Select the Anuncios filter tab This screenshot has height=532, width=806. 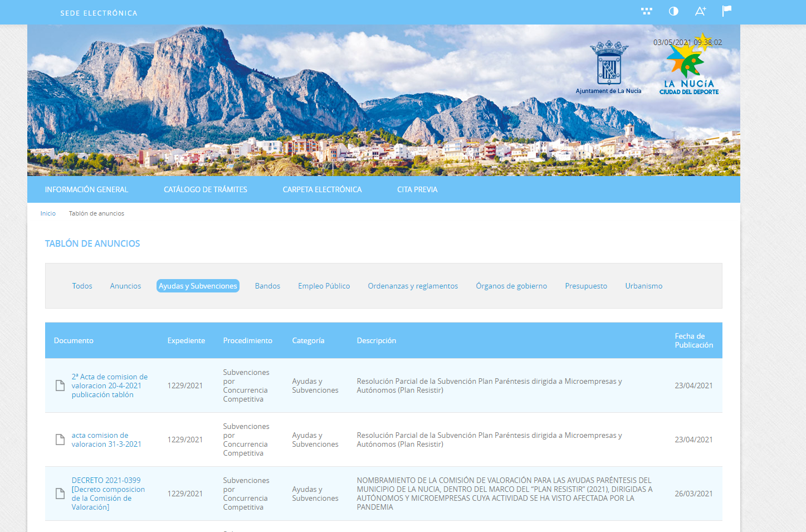pyautogui.click(x=125, y=286)
